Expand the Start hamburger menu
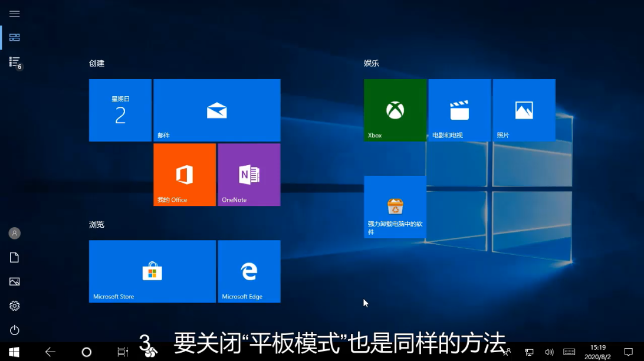 (x=14, y=14)
